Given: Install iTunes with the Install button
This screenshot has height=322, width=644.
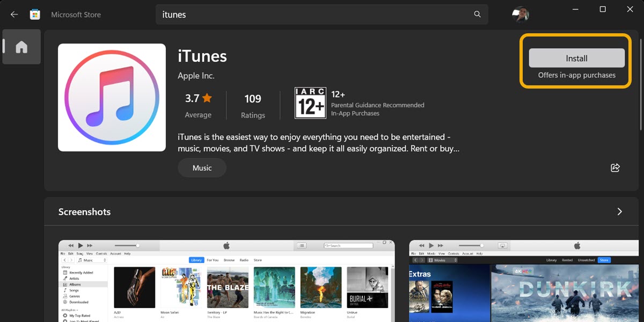Looking at the screenshot, I should 576,58.
